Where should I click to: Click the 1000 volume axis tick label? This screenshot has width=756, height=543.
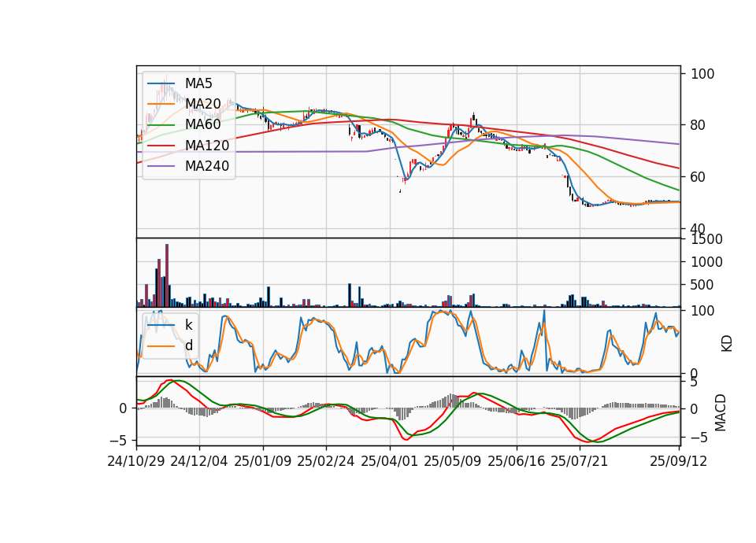click(x=707, y=262)
